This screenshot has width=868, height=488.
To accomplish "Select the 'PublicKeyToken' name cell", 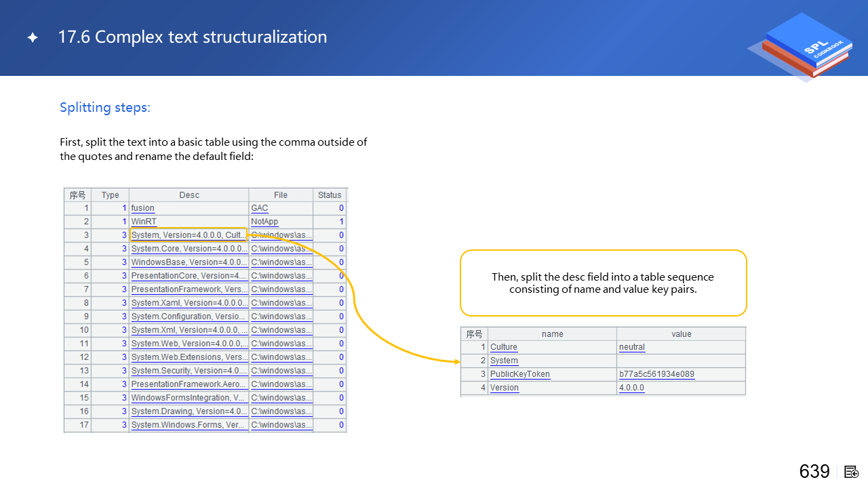I will click(520, 374).
